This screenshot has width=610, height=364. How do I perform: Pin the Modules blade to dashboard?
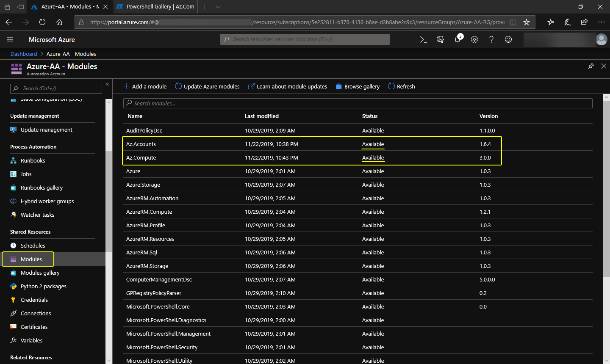[591, 66]
